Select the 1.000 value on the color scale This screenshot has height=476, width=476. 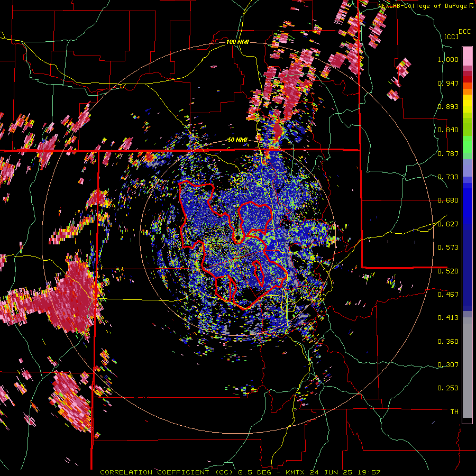(x=448, y=59)
